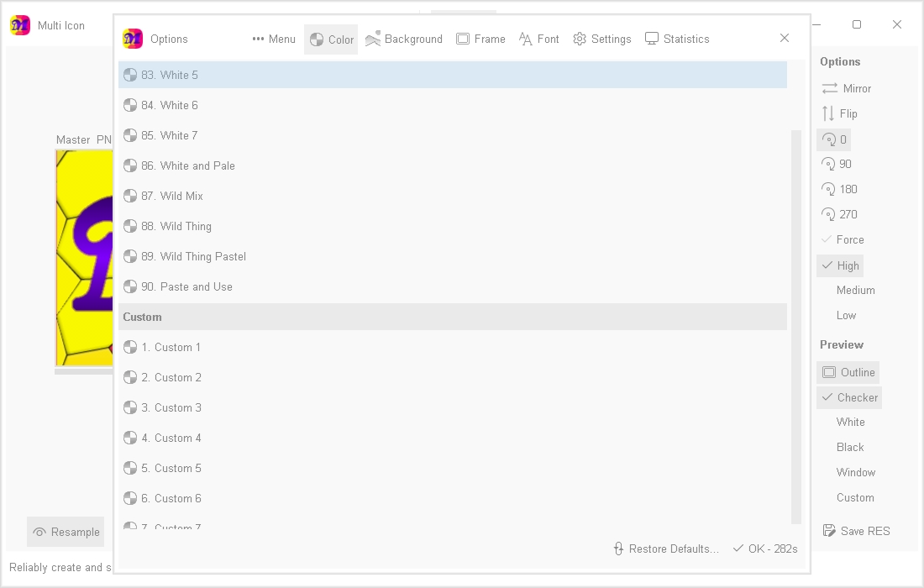
Task: Click the Save RES icon
Action: [x=830, y=531]
